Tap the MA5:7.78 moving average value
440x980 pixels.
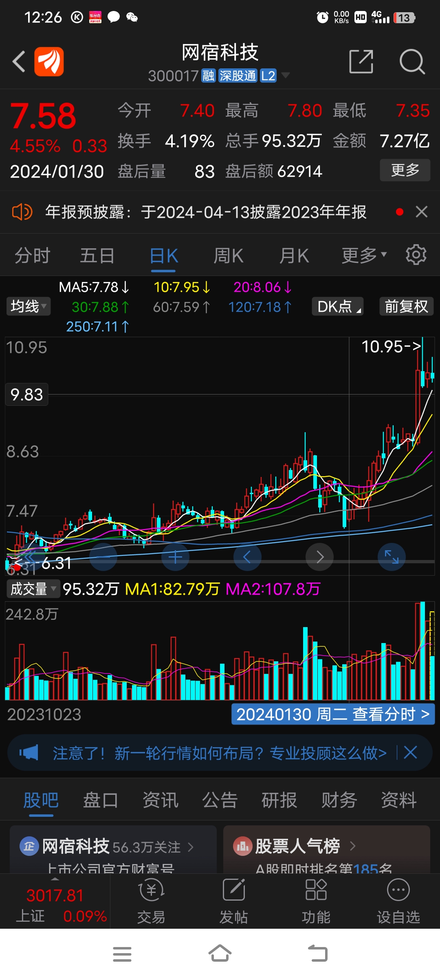[x=94, y=287]
